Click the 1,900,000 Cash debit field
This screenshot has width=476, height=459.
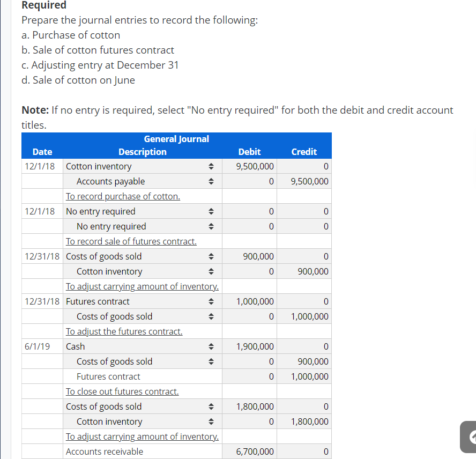(x=250, y=346)
